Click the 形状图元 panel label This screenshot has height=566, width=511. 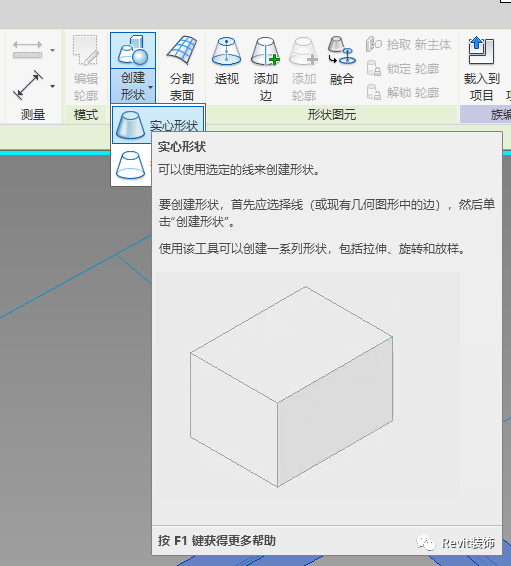(332, 115)
